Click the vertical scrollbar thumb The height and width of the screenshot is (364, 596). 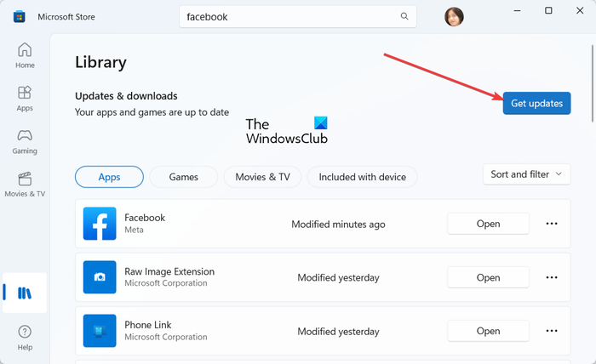[593, 83]
